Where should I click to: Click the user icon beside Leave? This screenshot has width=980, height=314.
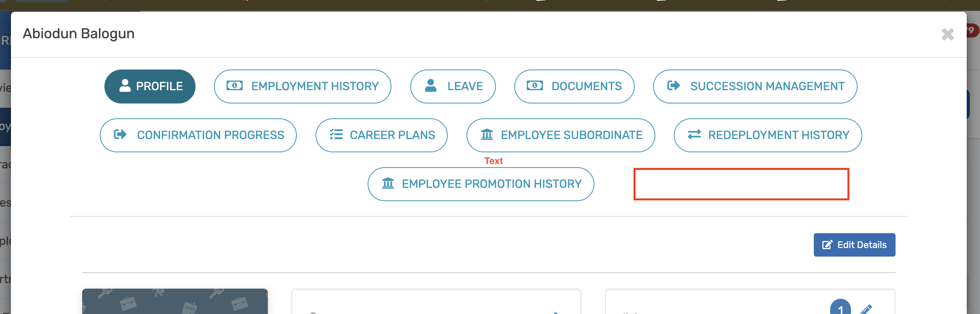pos(431,86)
